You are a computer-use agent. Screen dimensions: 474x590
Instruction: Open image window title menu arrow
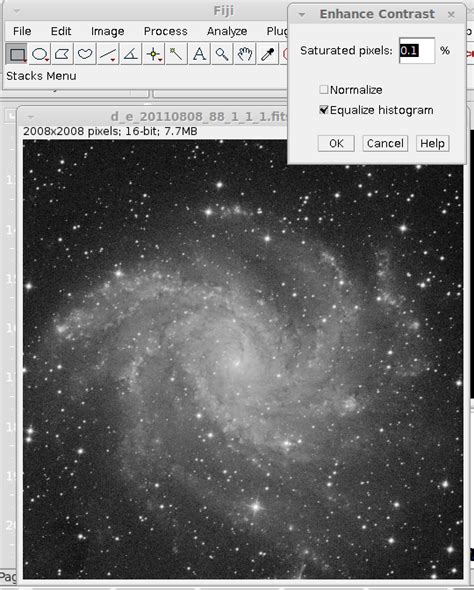(x=30, y=116)
